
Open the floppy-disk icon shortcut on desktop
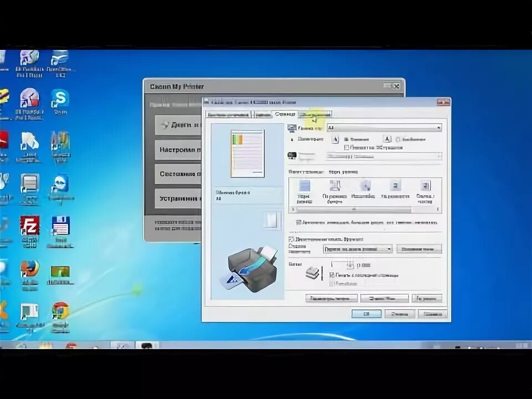[x=60, y=231]
